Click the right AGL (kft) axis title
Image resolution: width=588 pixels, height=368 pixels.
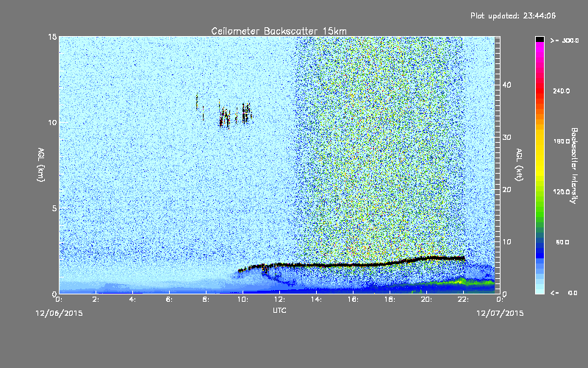tap(519, 165)
